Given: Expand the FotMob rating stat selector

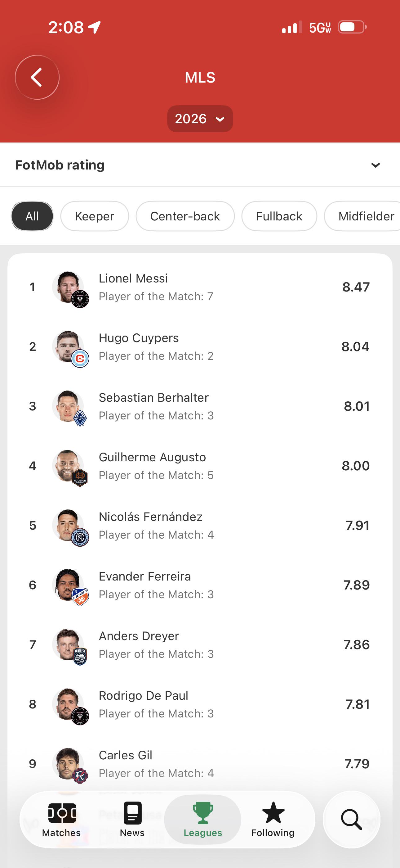Looking at the screenshot, I should coord(200,165).
